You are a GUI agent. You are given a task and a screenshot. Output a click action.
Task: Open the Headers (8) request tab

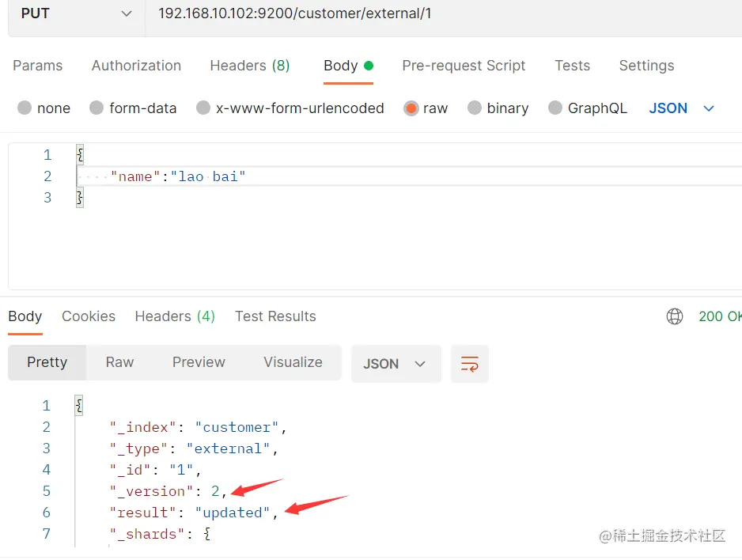click(249, 66)
